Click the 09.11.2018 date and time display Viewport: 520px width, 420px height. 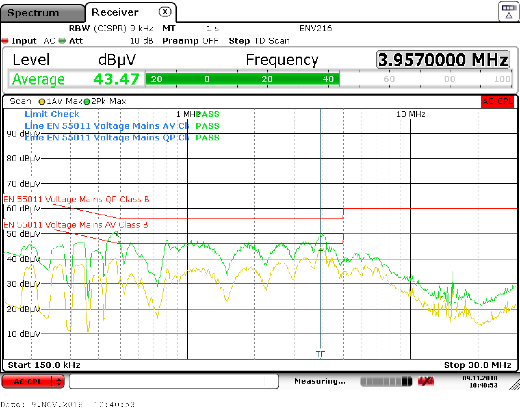(480, 382)
